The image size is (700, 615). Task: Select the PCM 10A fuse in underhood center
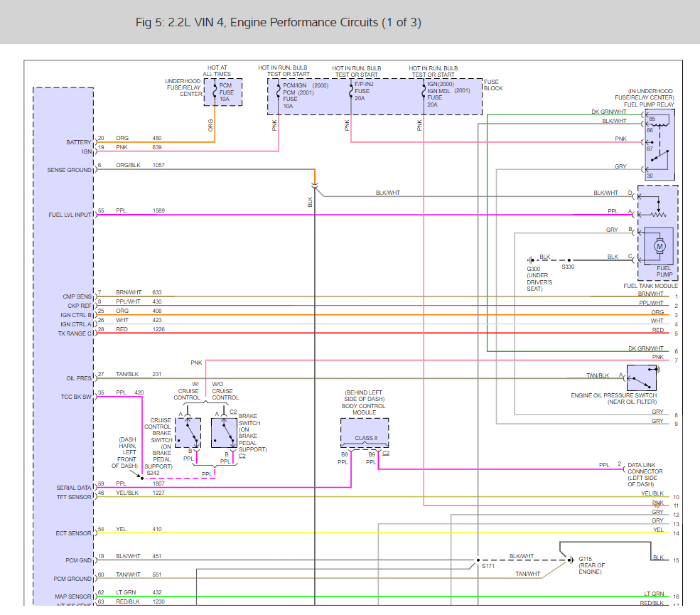tap(222, 92)
